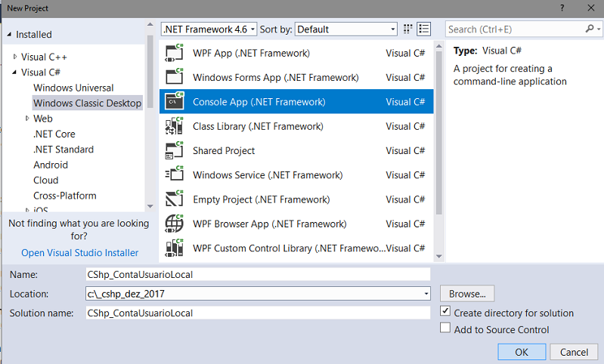The height and width of the screenshot is (364, 604).
Task: Click the WPF Custom Control Library icon
Action: [174, 248]
